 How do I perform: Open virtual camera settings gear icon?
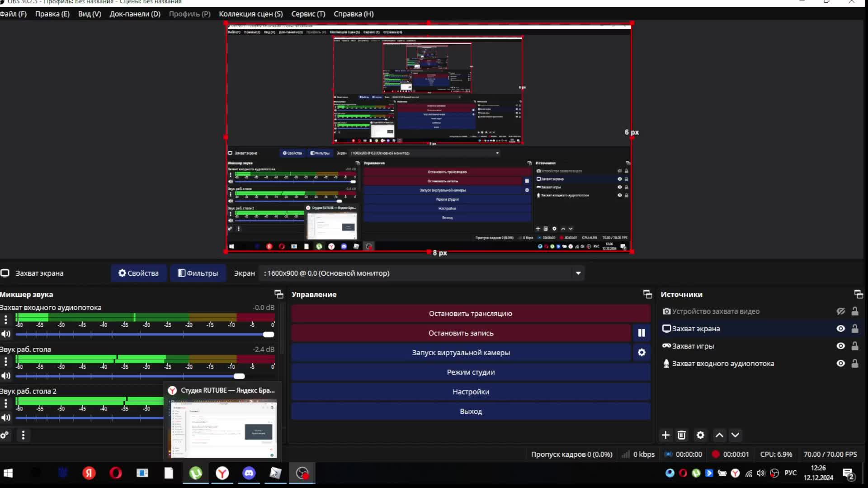coord(641,352)
